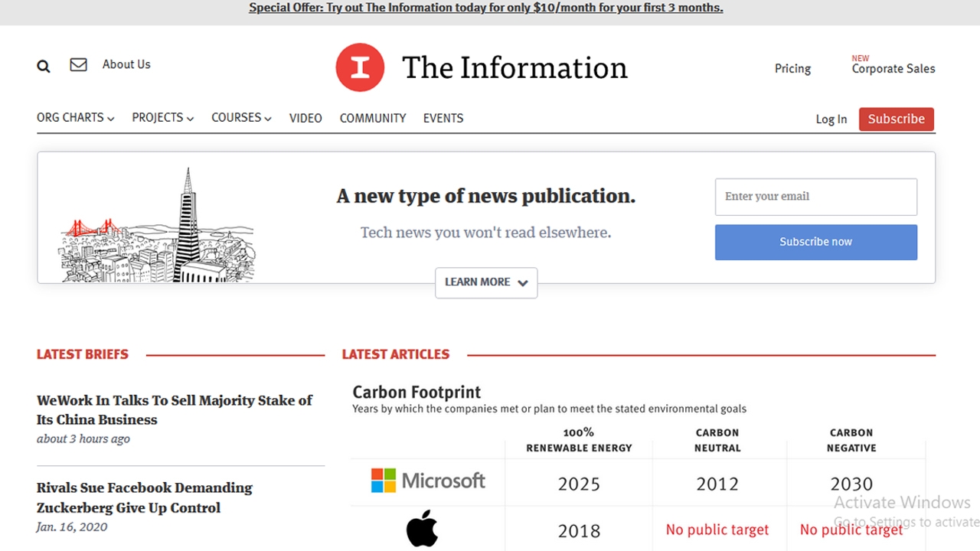
Task: Click Apple's carbon neutral No public target
Action: pyautogui.click(x=717, y=530)
